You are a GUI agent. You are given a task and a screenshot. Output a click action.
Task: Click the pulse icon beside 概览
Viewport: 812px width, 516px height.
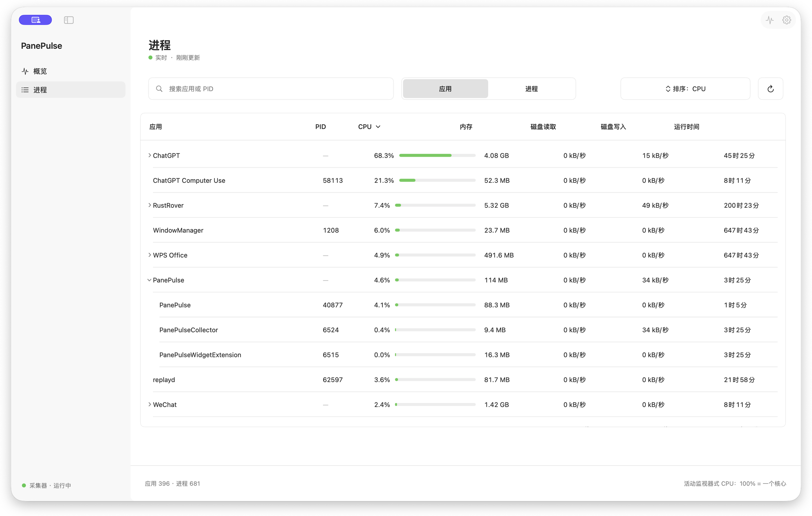25,71
